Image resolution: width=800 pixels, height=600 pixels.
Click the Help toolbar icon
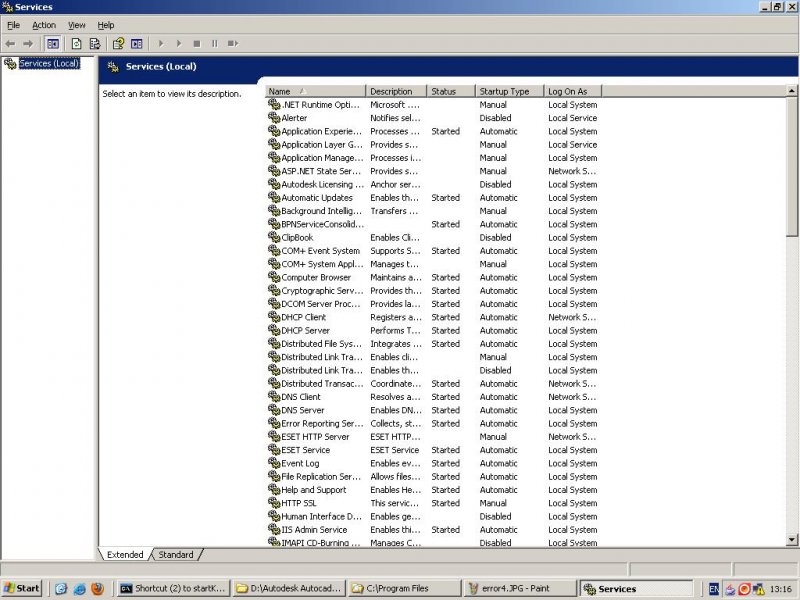click(x=118, y=44)
